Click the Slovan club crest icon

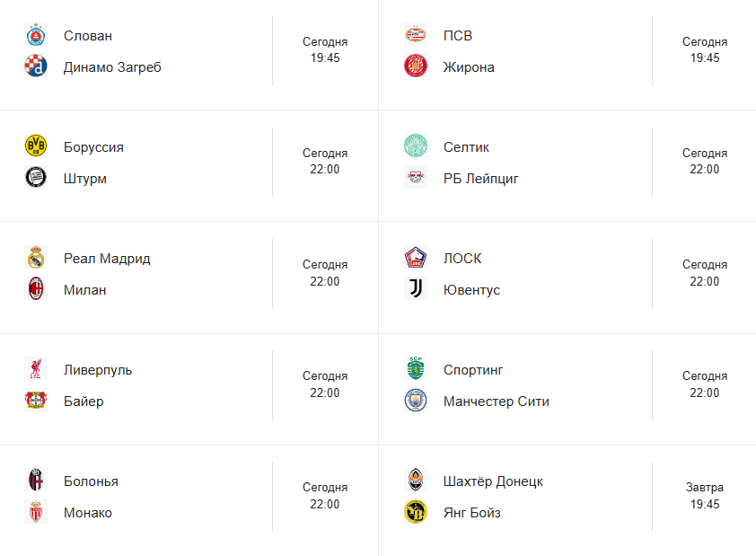click(35, 35)
